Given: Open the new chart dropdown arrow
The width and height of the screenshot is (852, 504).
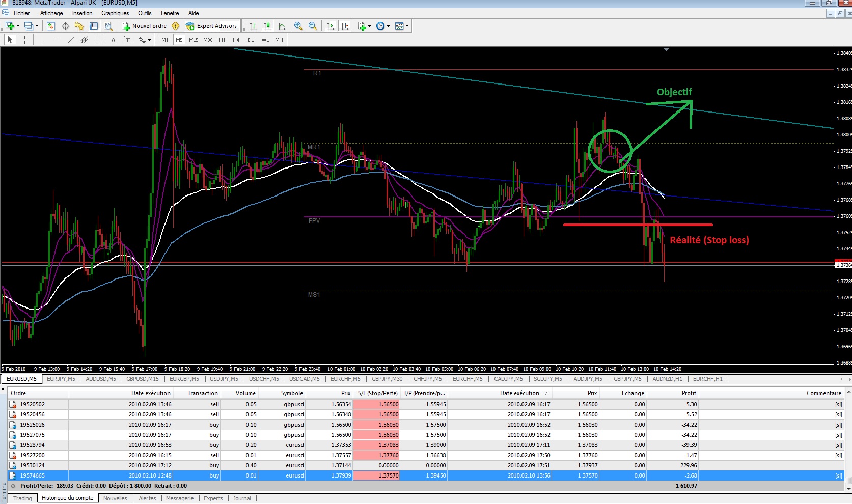Looking at the screenshot, I should pyautogui.click(x=18, y=26).
